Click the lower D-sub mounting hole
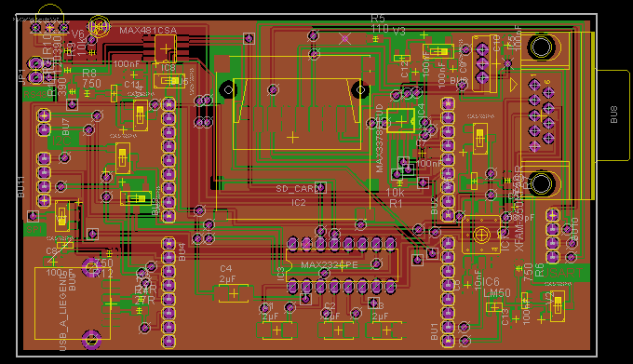Screen dimensions: 633x364 pos(542,183)
